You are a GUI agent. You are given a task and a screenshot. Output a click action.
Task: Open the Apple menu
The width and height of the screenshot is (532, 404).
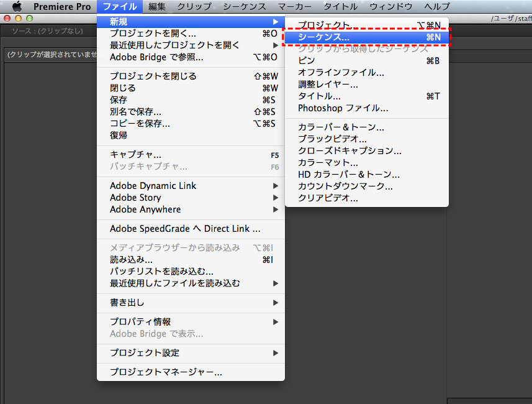(17, 6)
